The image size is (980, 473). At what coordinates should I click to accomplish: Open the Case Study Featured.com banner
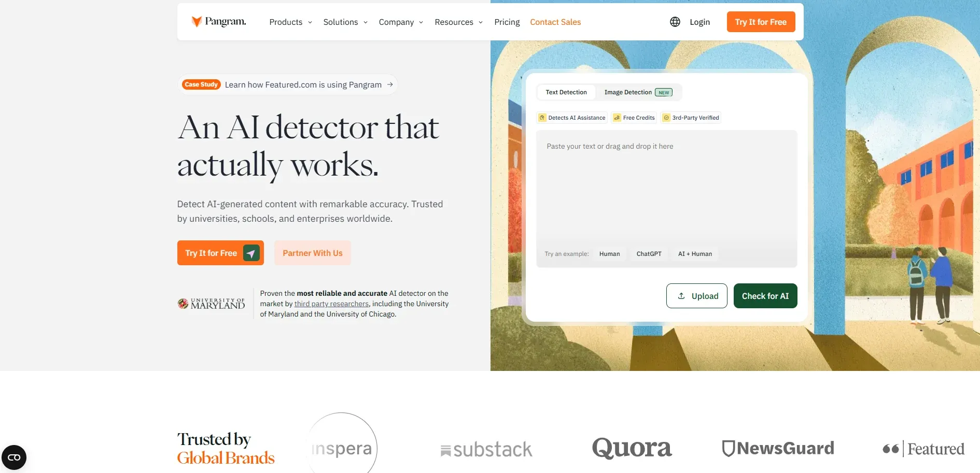(287, 84)
